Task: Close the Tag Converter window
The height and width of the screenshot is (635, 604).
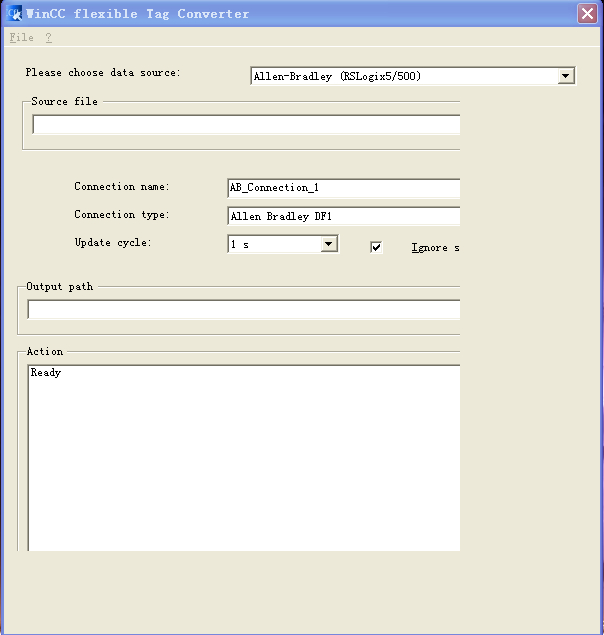Action: coord(587,14)
